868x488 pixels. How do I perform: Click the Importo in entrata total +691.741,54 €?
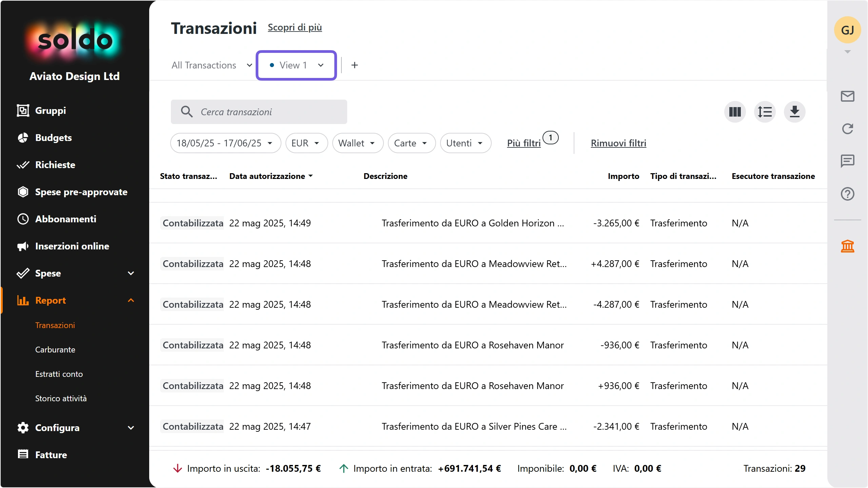click(469, 468)
